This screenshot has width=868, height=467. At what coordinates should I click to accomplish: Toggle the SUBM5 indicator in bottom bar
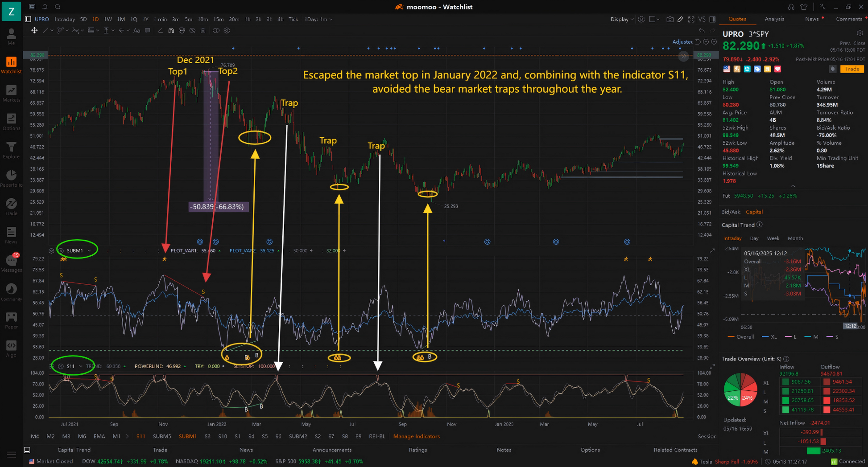[x=162, y=436]
